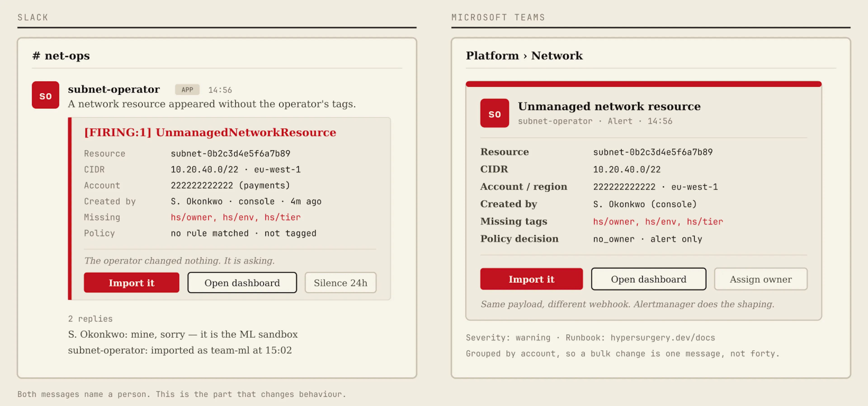
Task: Click 'A network resource appeared' message text
Action: pos(212,104)
